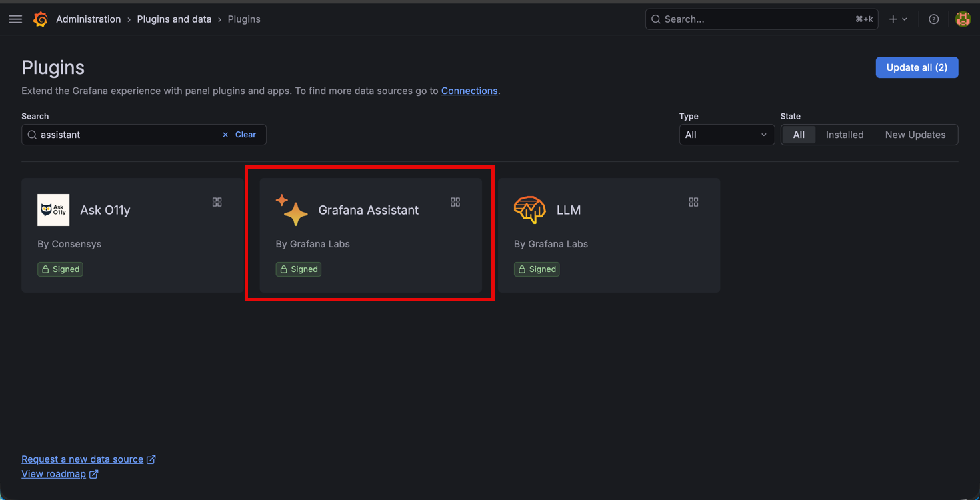This screenshot has width=980, height=500.
Task: Click the Plugins breadcrumb item
Action: pos(244,19)
